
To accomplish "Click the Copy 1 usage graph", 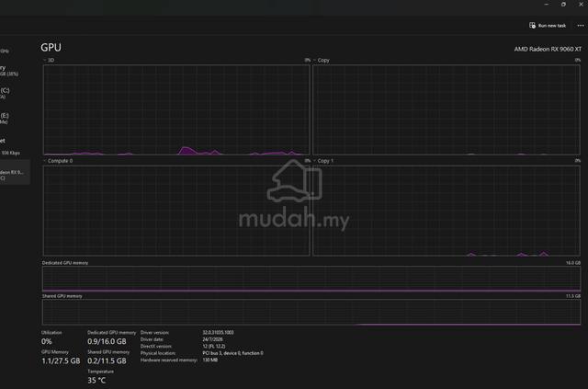I will pyautogui.click(x=447, y=211).
